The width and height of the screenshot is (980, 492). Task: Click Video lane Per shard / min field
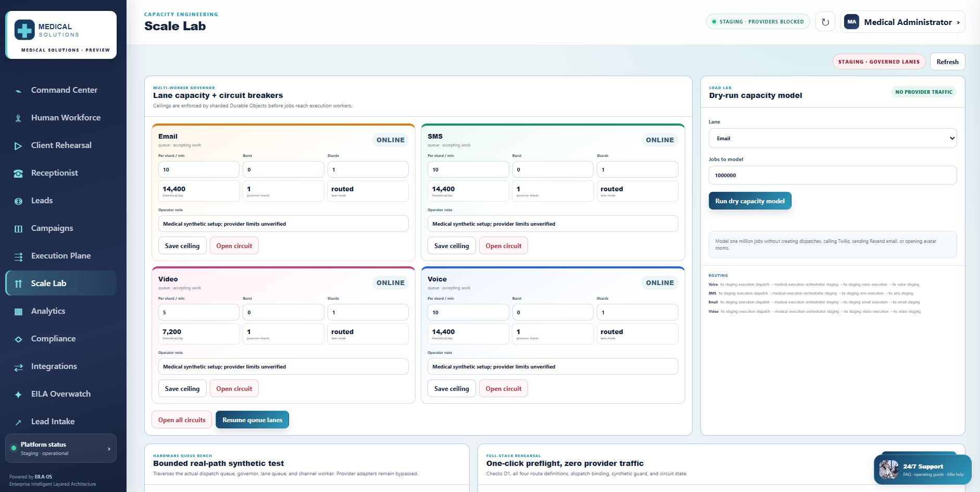pos(198,312)
